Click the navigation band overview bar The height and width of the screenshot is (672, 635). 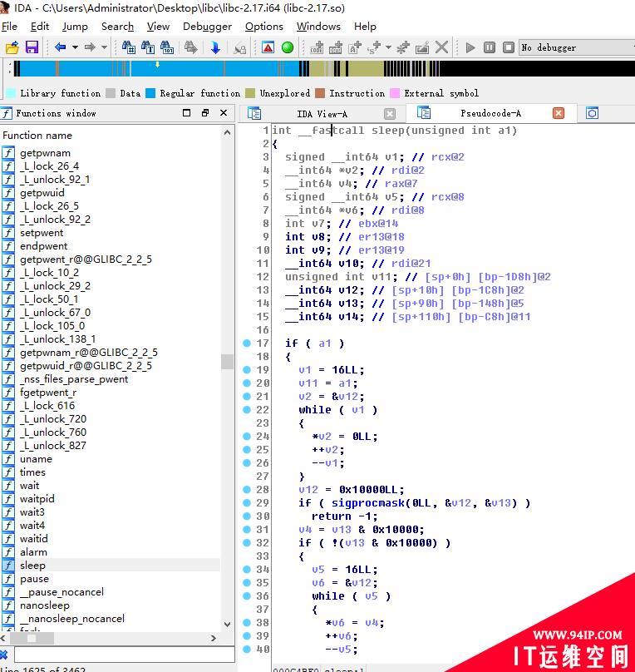click(323, 68)
